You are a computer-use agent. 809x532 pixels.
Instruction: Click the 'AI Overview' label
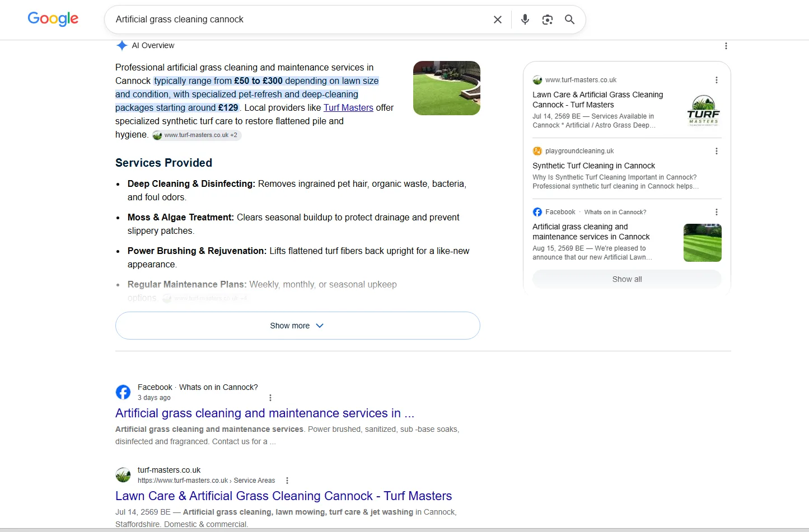click(x=153, y=45)
